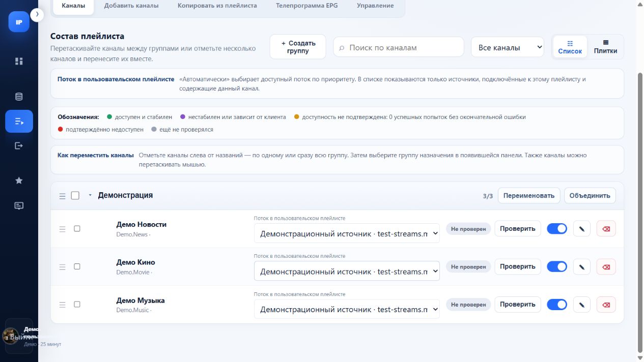Open the Копировать из плейлиста tab
The height and width of the screenshot is (362, 644).
point(217,6)
